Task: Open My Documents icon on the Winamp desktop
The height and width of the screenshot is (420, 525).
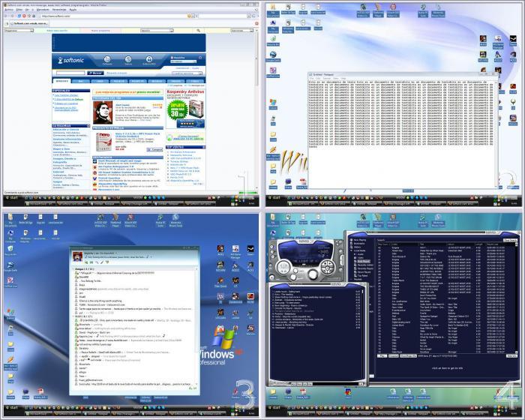Action: 273,220
